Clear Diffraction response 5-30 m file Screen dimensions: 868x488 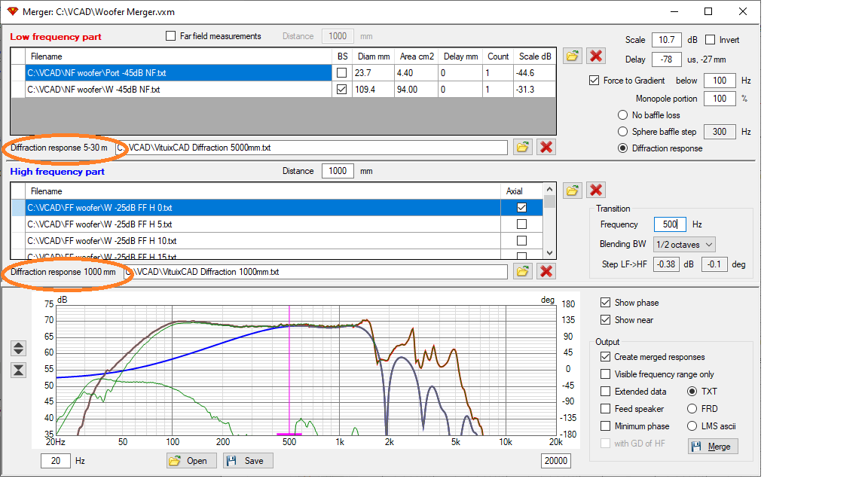pyautogui.click(x=546, y=147)
